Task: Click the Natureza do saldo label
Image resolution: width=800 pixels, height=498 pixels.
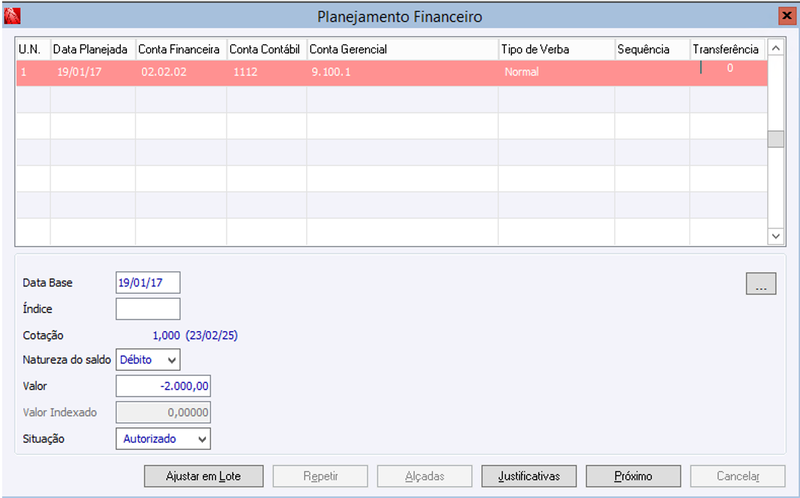Action: tap(67, 360)
